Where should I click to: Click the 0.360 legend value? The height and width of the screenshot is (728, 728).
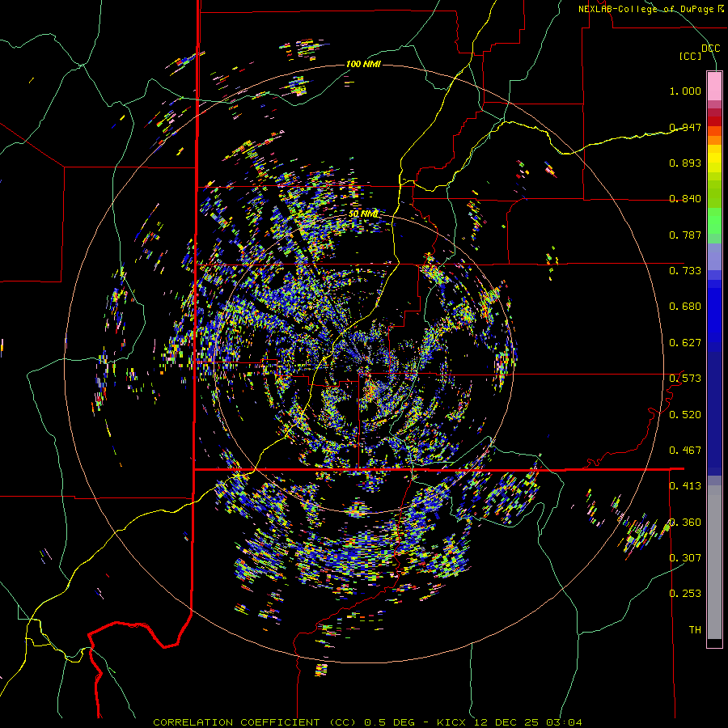click(685, 523)
